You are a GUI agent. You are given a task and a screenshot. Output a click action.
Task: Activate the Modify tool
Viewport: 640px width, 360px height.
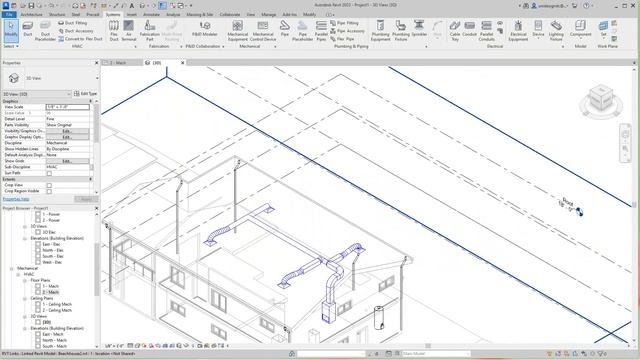coord(11,30)
